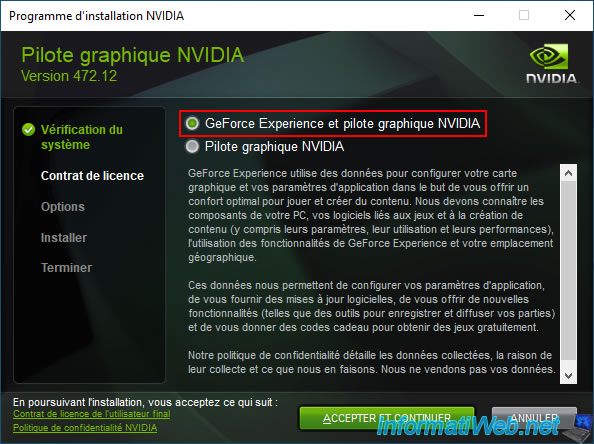
Task: Open Contrat de licence de l'utilisateur final
Action: point(92,414)
